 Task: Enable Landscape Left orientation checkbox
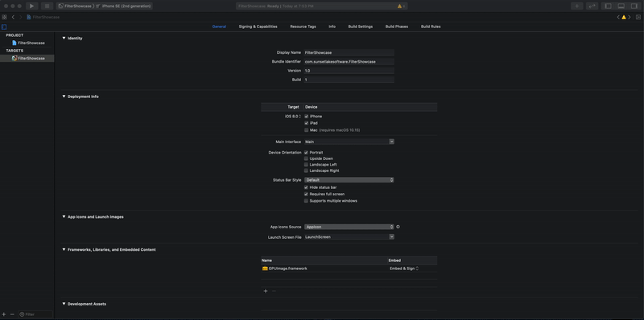click(306, 165)
